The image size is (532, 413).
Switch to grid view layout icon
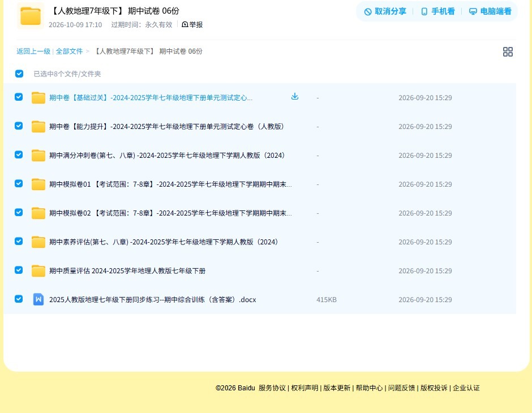508,52
